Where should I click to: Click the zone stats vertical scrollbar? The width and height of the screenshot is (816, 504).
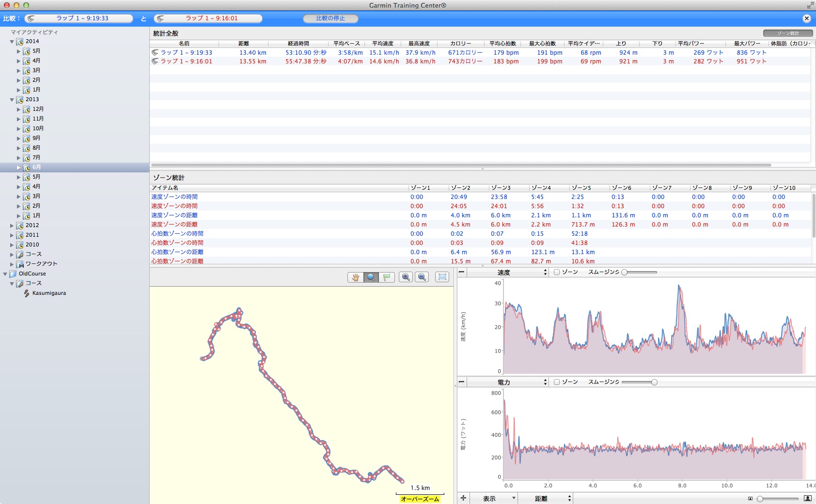tap(814, 215)
